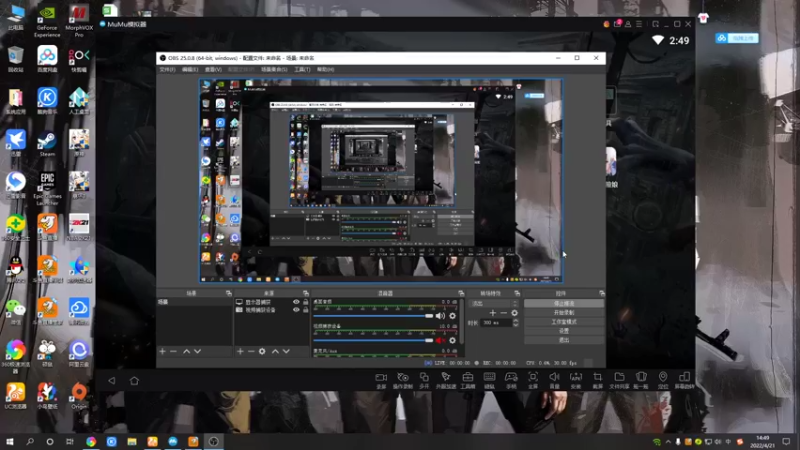Open the File menu in OBS
Image resolution: width=800 pixels, height=450 pixels.
(167, 69)
